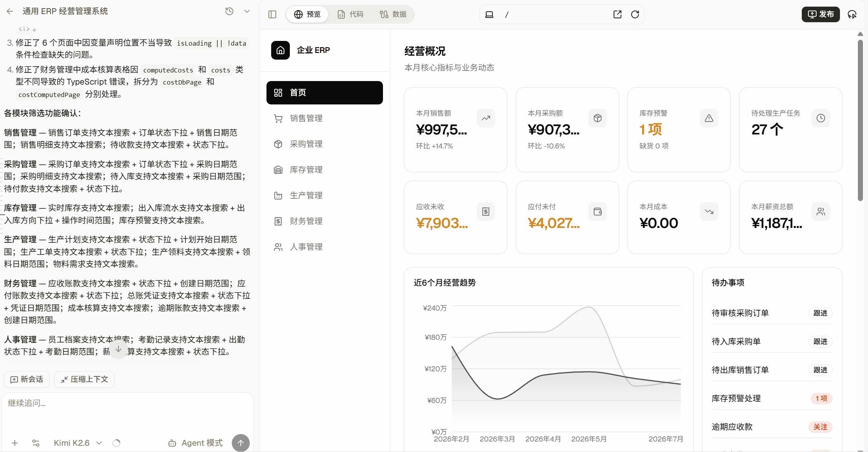Click the 发布 publish button
The height and width of the screenshot is (452, 868).
(820, 14)
